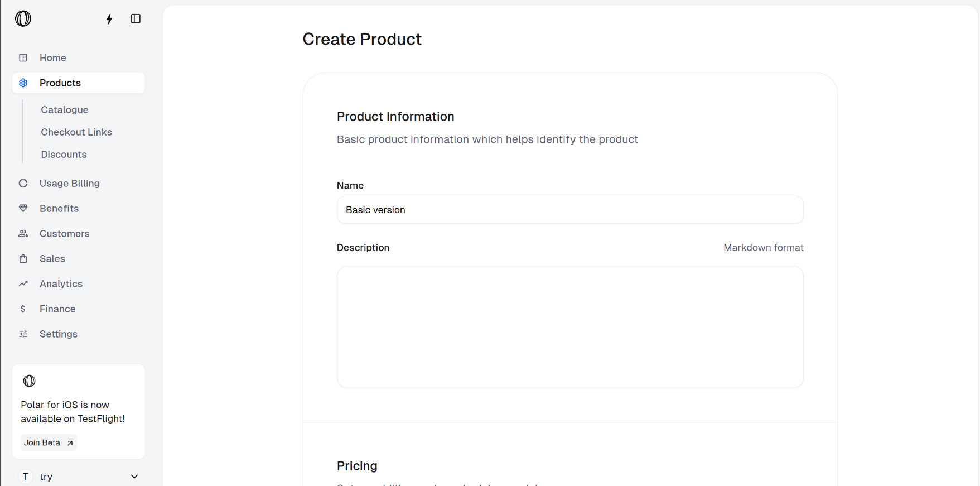Expand the try organization switcher chevron
The image size is (980, 486).
[134, 477]
